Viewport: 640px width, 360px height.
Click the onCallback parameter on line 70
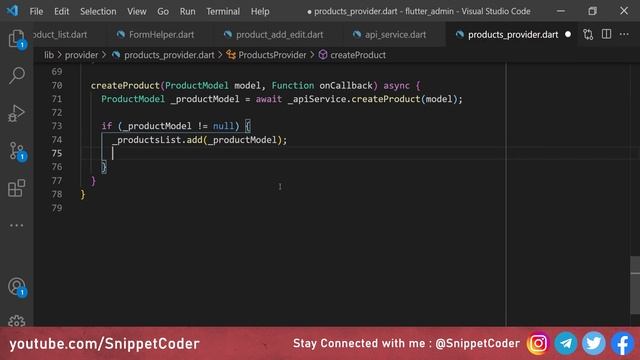coord(346,85)
